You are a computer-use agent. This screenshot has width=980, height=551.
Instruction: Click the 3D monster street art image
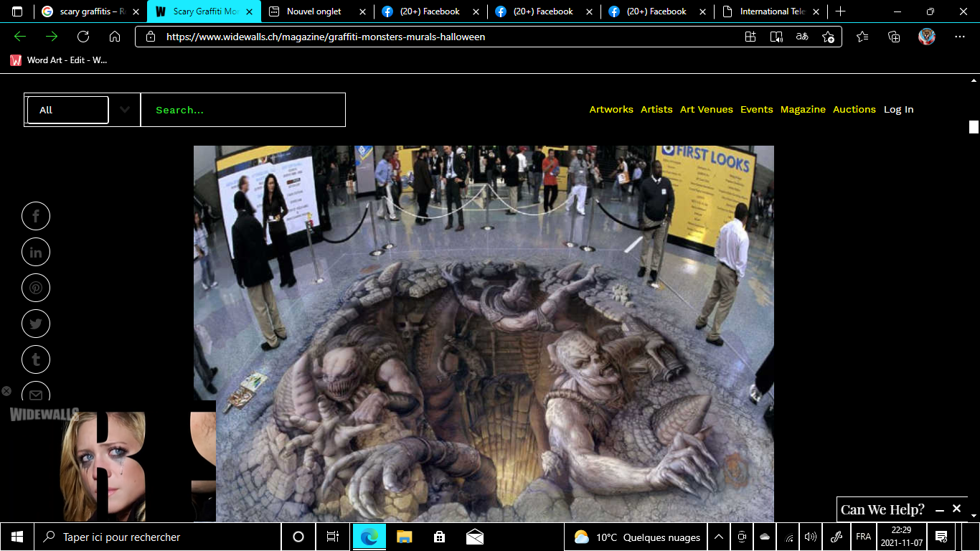pos(484,334)
